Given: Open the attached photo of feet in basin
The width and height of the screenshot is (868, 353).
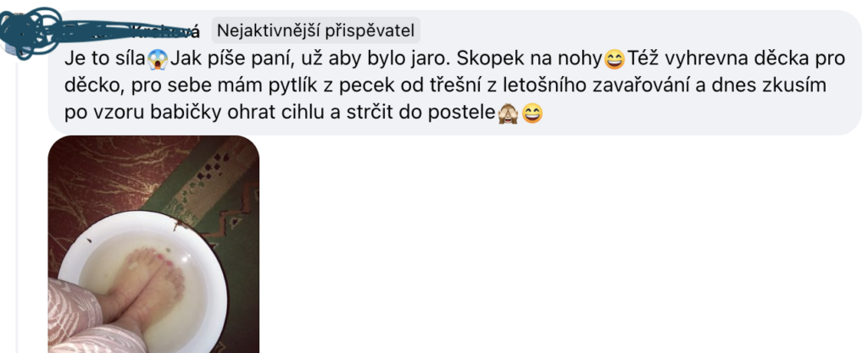Looking at the screenshot, I should 153,244.
